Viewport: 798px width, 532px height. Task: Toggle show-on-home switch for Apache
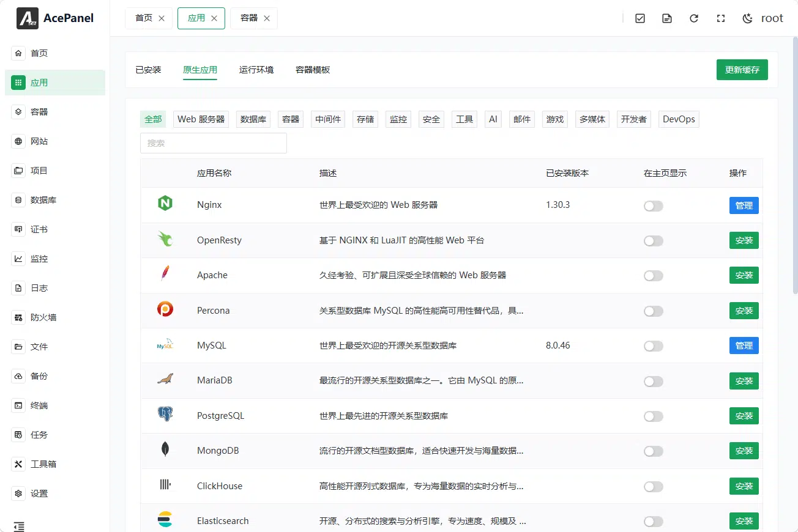click(x=654, y=276)
